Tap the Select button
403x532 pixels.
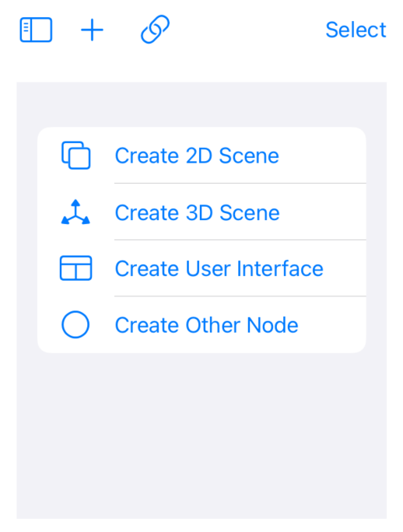pos(356,30)
